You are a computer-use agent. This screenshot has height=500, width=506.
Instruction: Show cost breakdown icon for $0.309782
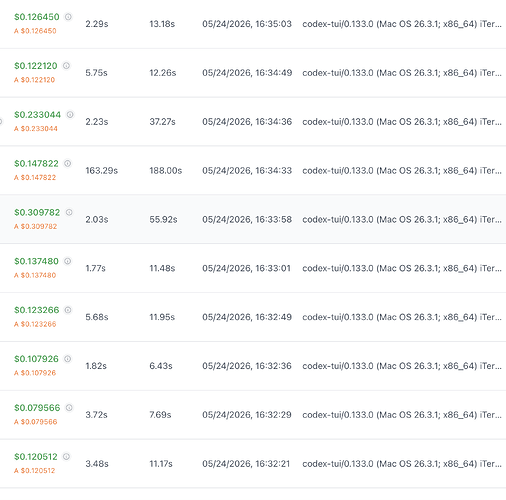[69, 212]
